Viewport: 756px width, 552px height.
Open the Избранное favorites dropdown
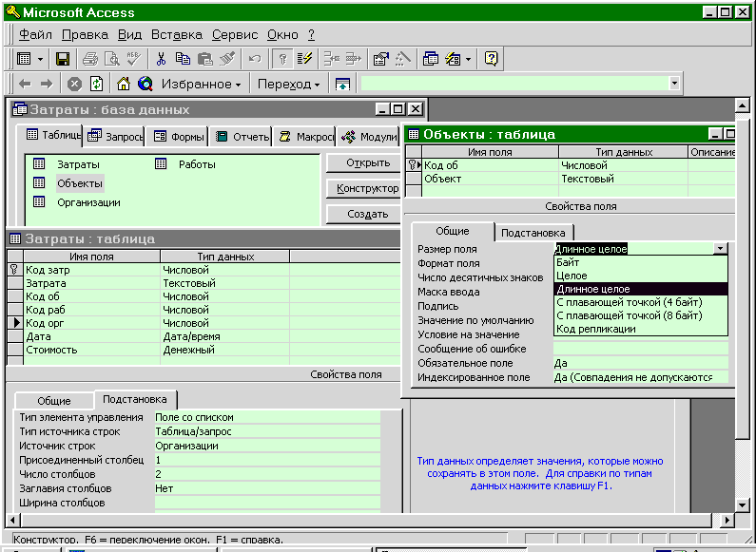click(201, 84)
